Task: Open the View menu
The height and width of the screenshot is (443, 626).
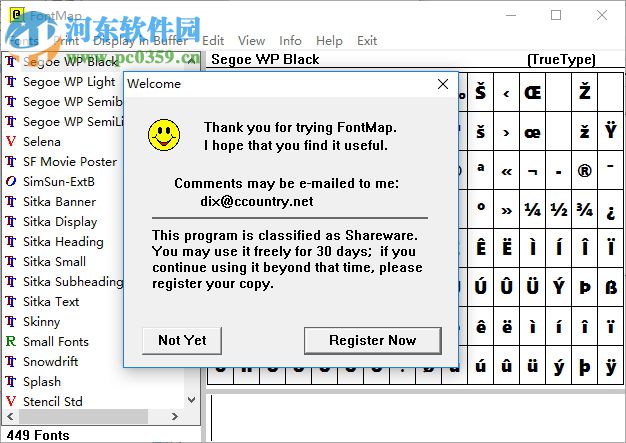Action: 252,41
